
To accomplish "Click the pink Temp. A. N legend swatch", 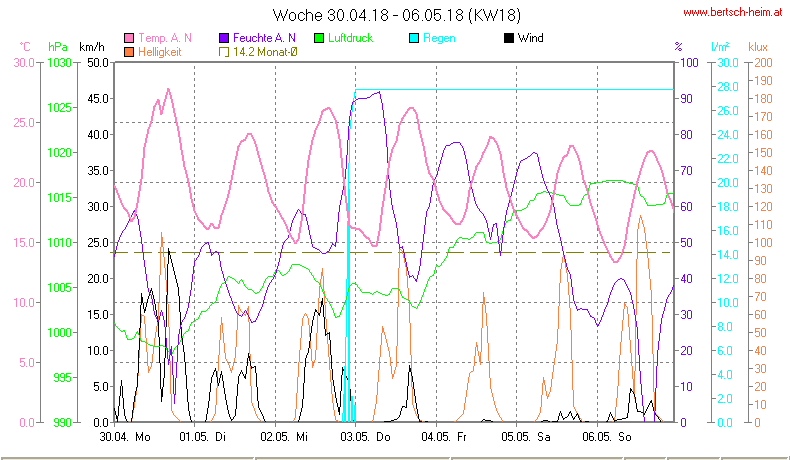I will pos(129,38).
